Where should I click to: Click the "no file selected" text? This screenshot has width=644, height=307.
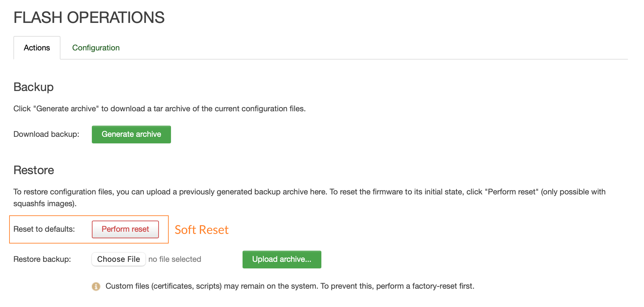pos(175,259)
